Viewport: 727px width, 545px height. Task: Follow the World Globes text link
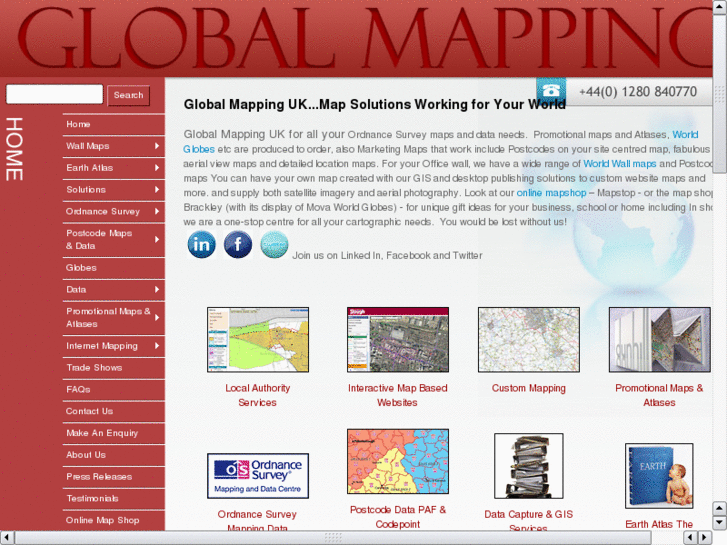click(x=198, y=149)
